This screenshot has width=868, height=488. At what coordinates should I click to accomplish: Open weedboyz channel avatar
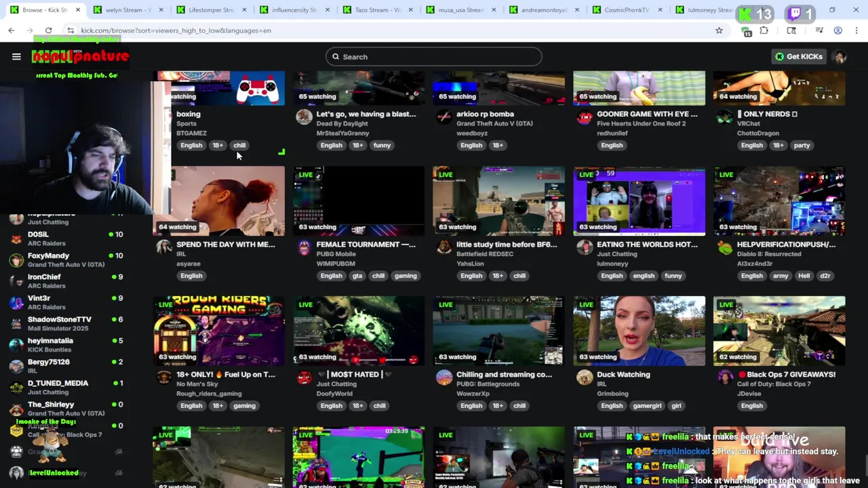[x=444, y=117]
